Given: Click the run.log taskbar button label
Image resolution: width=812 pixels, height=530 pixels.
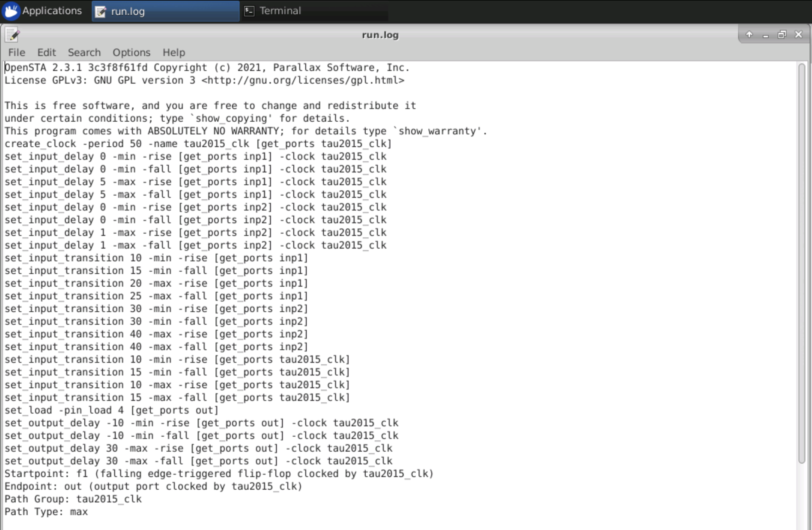Looking at the screenshot, I should (x=128, y=11).
